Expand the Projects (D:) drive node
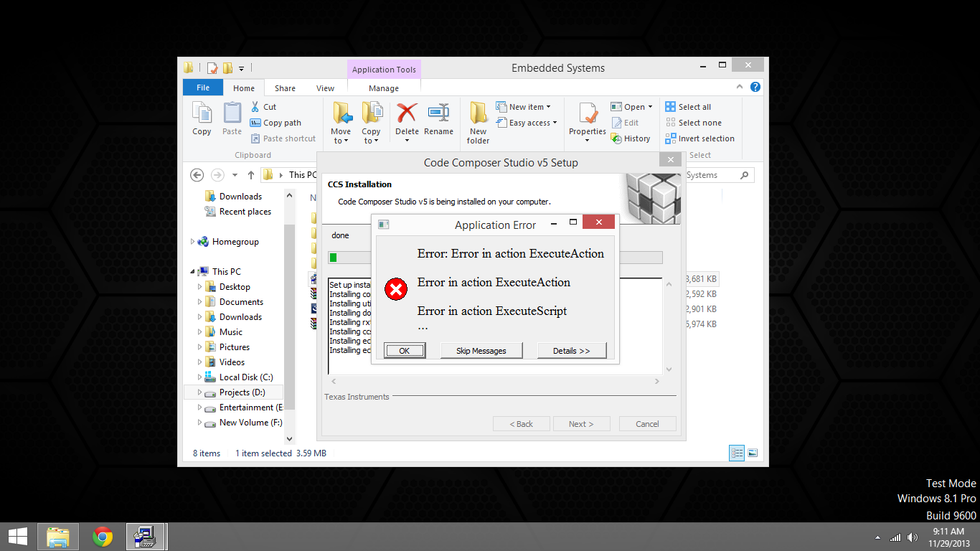 coord(199,392)
